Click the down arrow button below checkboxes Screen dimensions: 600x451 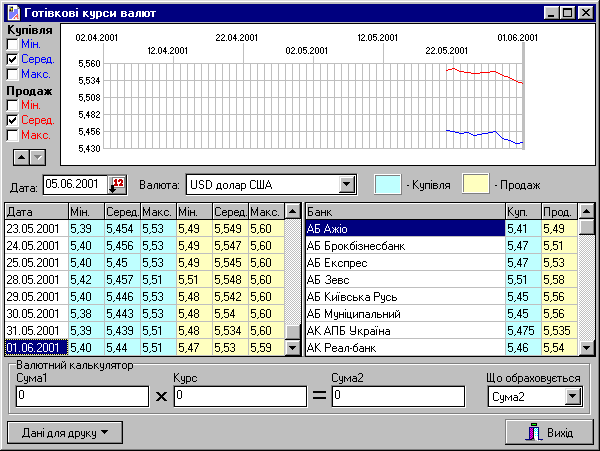pyautogui.click(x=37, y=156)
